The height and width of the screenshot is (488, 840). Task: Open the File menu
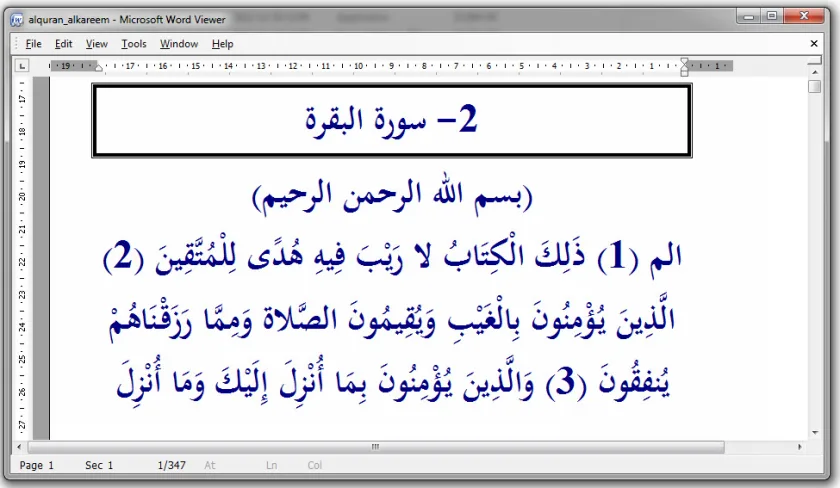point(33,44)
